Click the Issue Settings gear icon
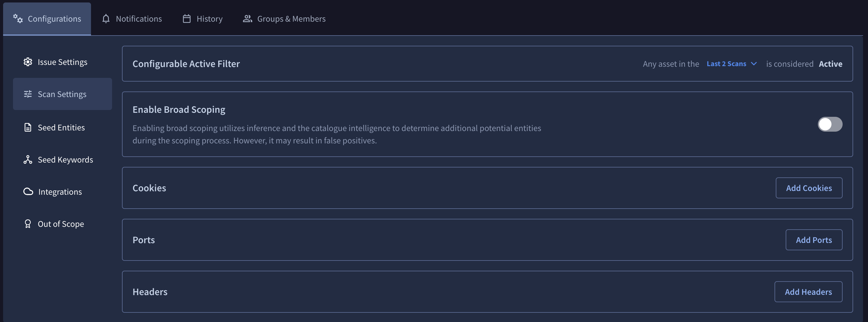Viewport: 868px width, 322px height. [28, 62]
